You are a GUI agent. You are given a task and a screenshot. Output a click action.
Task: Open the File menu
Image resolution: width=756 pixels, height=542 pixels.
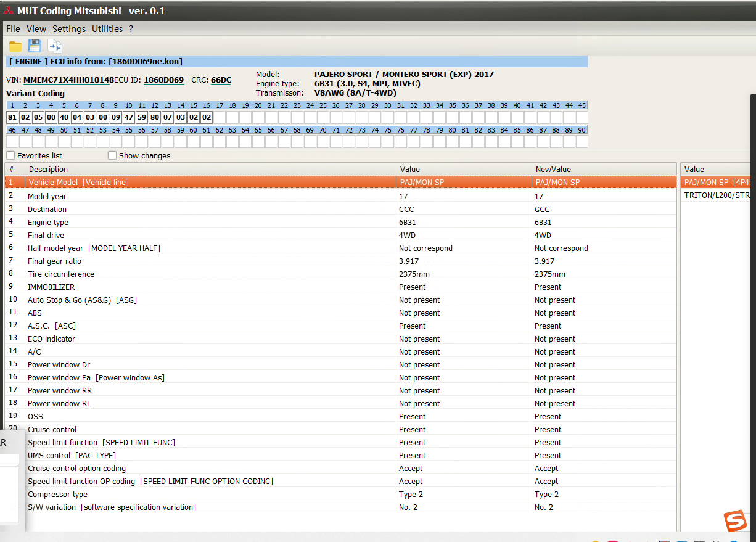pyautogui.click(x=13, y=29)
